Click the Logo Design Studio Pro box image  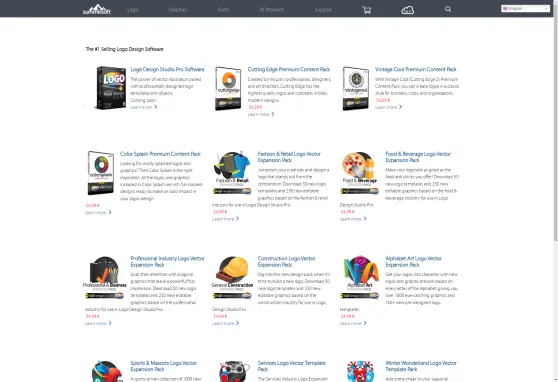pyautogui.click(x=111, y=88)
